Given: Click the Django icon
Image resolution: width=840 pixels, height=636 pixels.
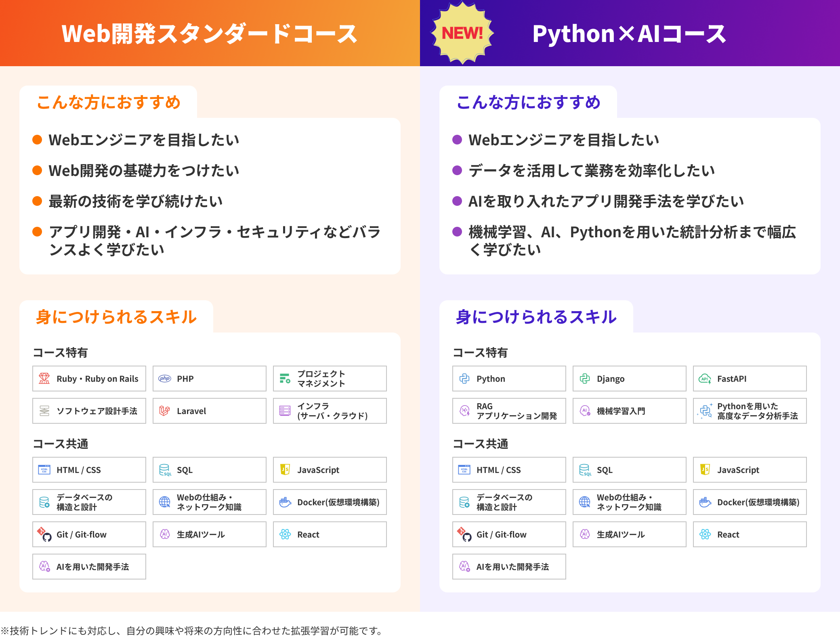Looking at the screenshot, I should 584,379.
